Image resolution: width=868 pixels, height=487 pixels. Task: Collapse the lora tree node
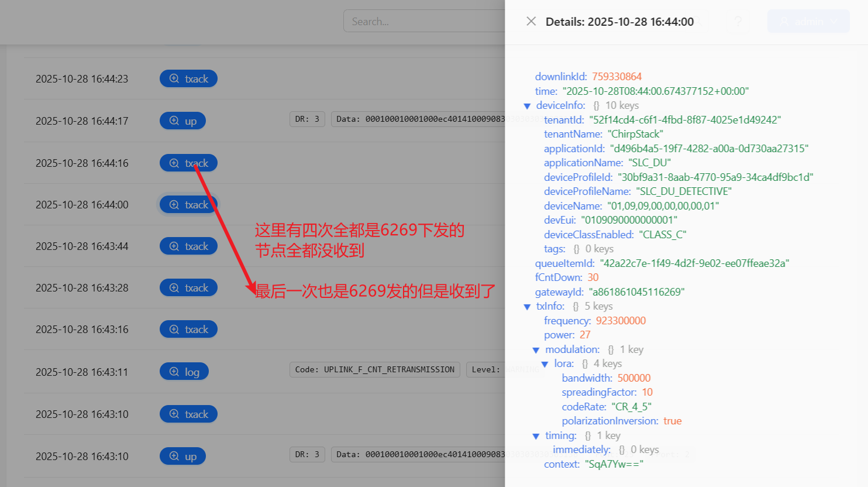coord(545,364)
